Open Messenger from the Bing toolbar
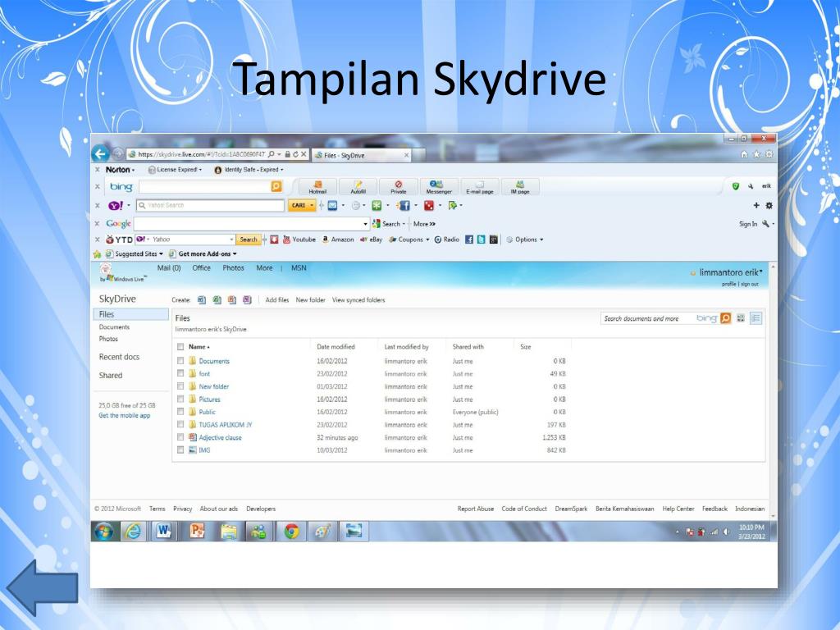840x630 pixels. tap(439, 187)
